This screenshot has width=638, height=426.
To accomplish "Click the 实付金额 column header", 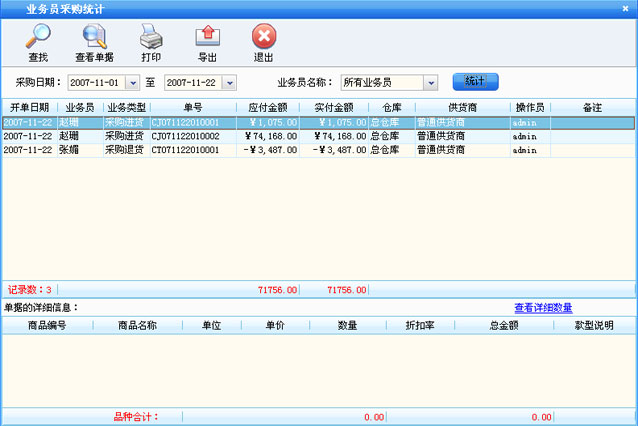I will tap(333, 106).
